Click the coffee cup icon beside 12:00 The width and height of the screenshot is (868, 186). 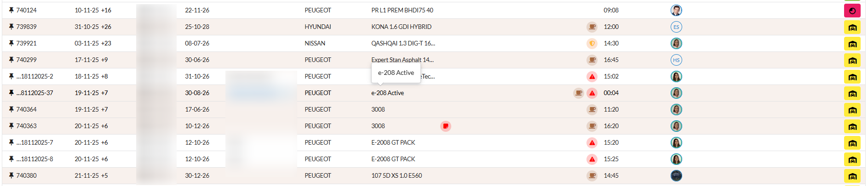[592, 27]
